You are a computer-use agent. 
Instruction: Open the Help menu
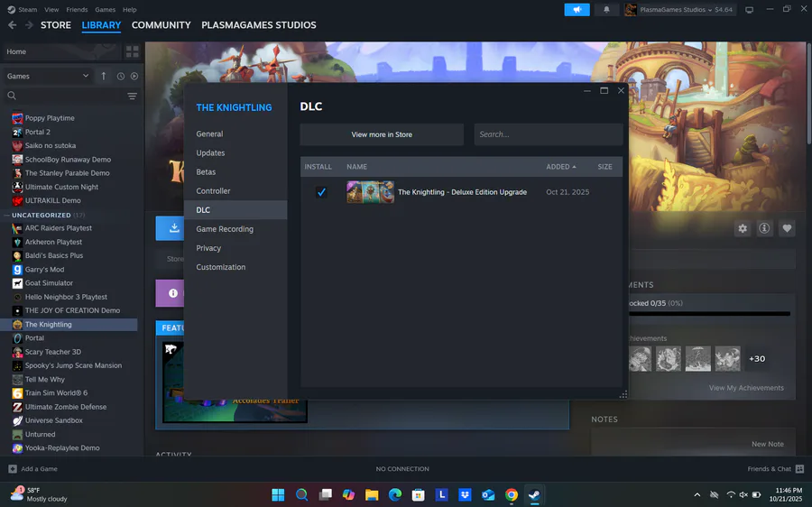point(129,9)
